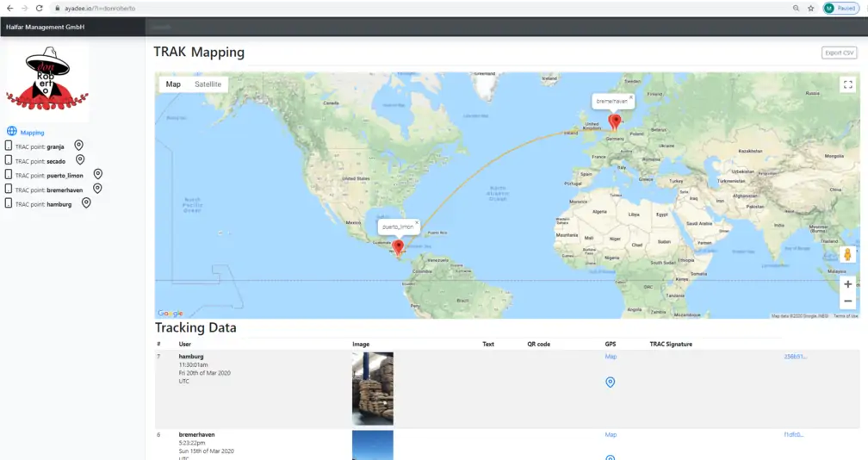
Task: Open the hamburg cargo image thumbnail
Action: [x=373, y=389]
